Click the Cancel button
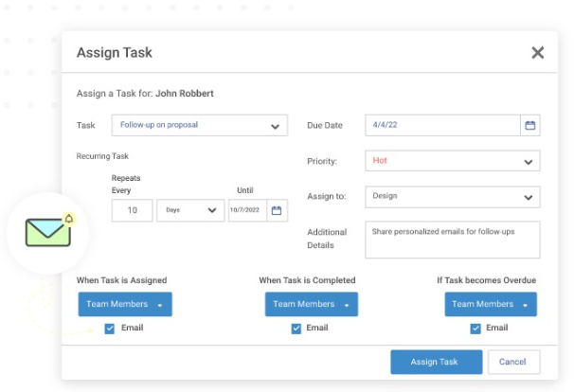 (513, 362)
